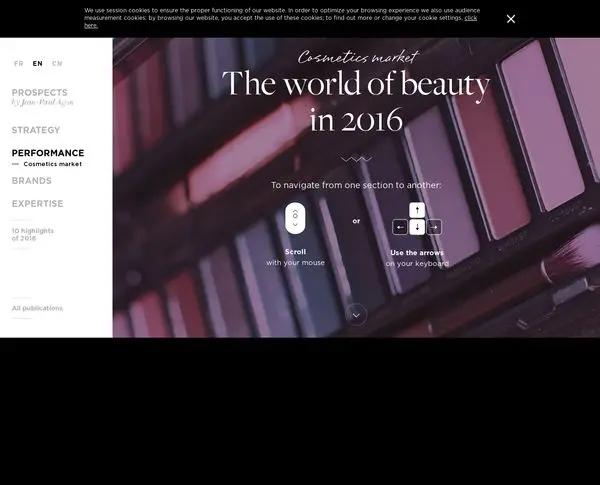
Task: Click the up arrow key icon
Action: pyautogui.click(x=417, y=210)
